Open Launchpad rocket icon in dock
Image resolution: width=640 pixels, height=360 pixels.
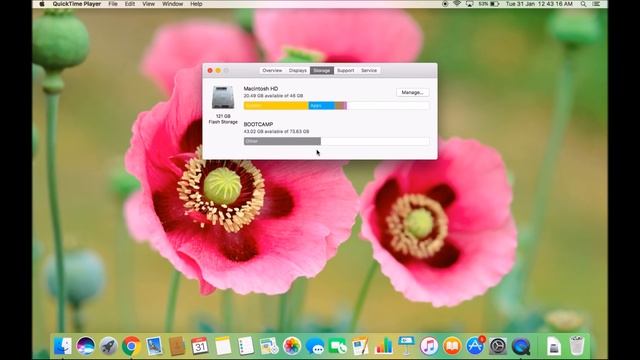108,346
